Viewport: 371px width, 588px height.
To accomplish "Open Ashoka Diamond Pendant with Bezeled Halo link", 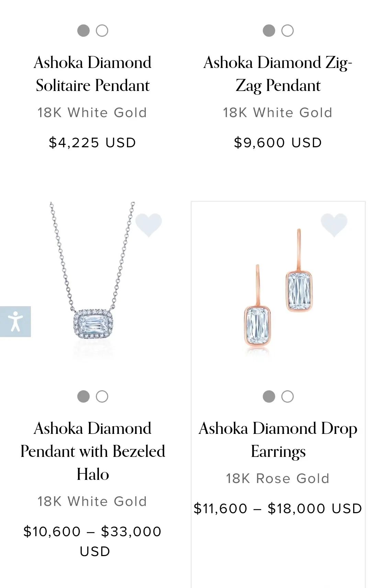I will pyautogui.click(x=93, y=451).
